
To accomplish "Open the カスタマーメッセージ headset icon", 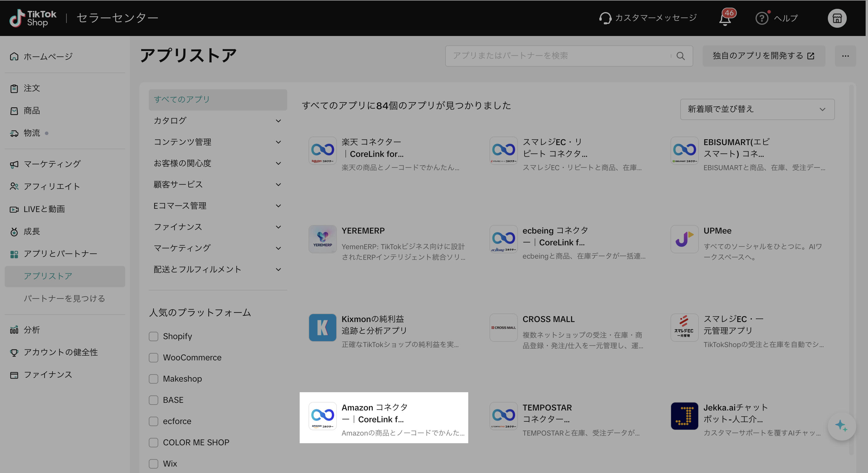I will pyautogui.click(x=605, y=18).
